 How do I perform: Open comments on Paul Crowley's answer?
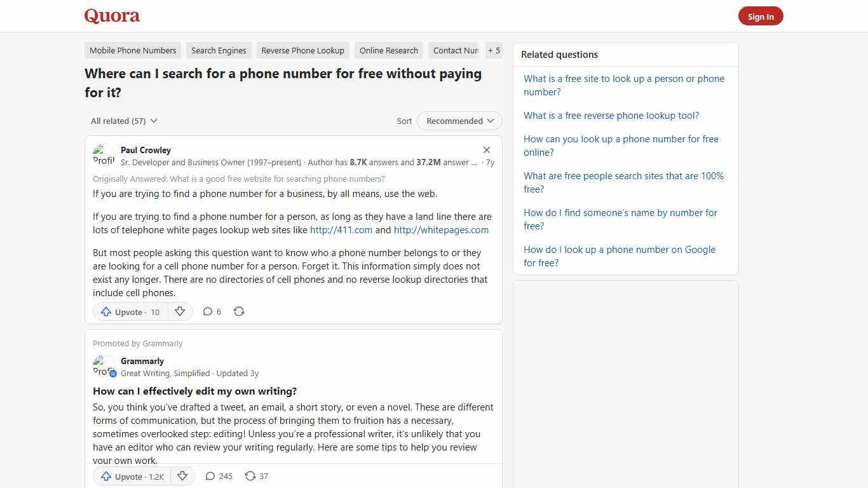click(x=211, y=311)
